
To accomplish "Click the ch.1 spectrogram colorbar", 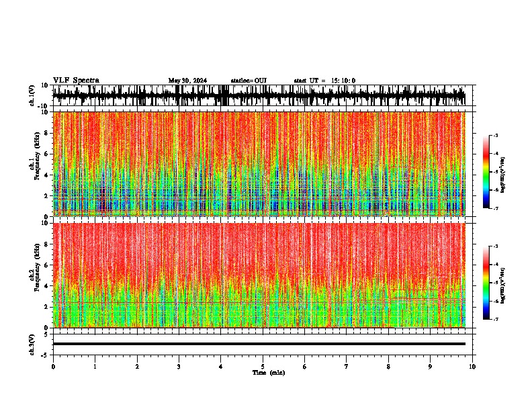I will [486, 172].
